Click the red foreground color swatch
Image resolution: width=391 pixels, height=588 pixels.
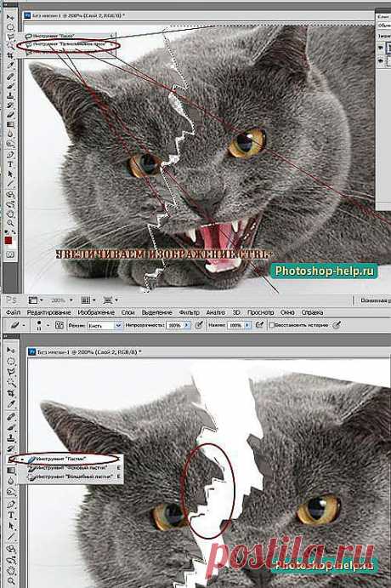click(8, 241)
